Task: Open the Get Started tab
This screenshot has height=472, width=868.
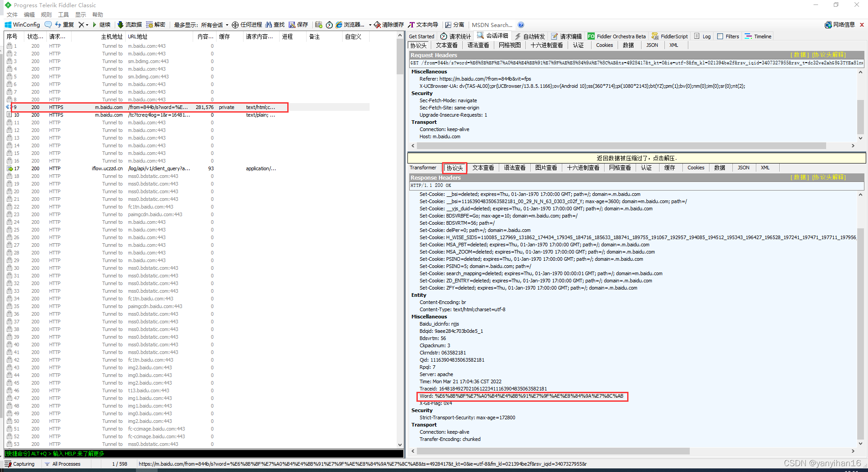Action: (x=421, y=36)
